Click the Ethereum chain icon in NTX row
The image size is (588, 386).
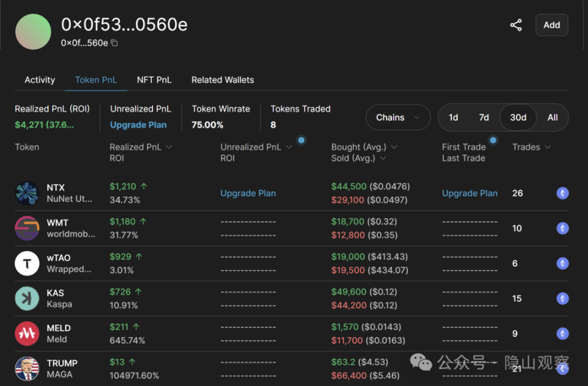pyautogui.click(x=563, y=193)
